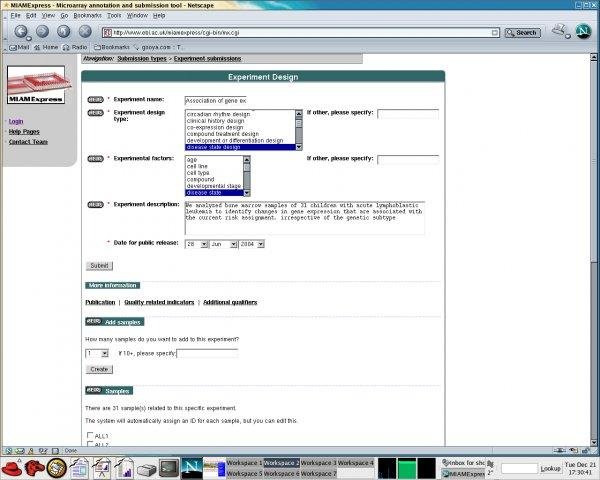Launch the presentation application in the panel
Image resolution: width=600 pixels, height=480 pixels.
102,467
